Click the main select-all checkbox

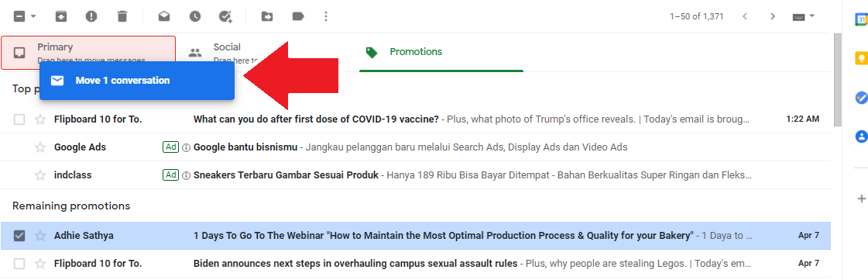click(x=19, y=16)
